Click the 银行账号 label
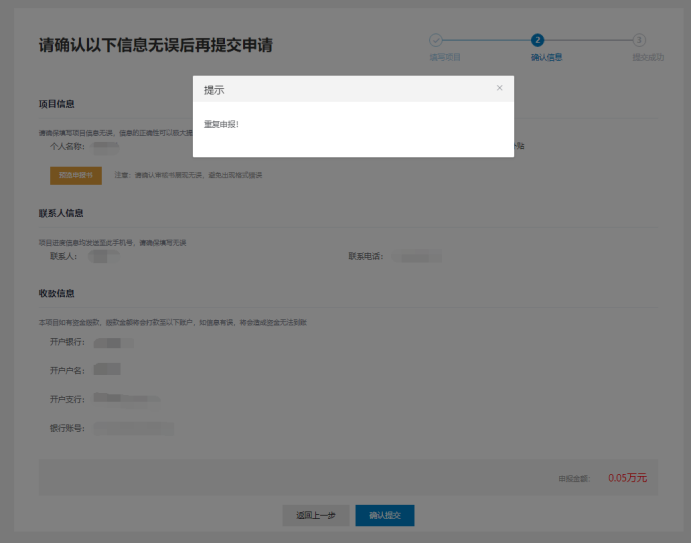The image size is (692, 544). (x=67, y=428)
